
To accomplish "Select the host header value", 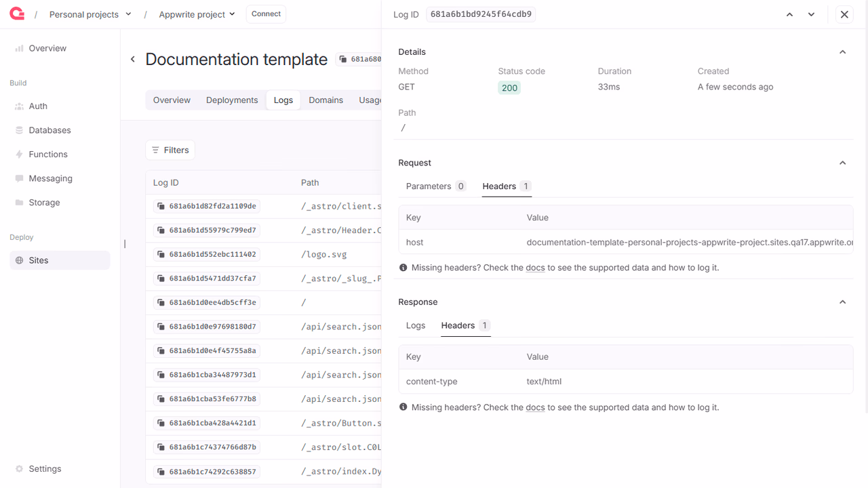I will click(x=690, y=242).
